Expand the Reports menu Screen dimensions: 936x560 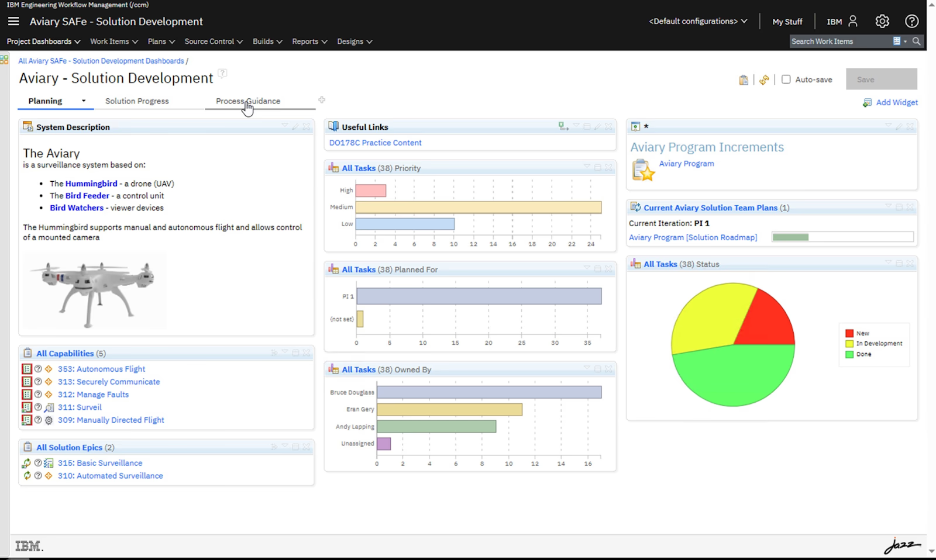pyautogui.click(x=309, y=42)
